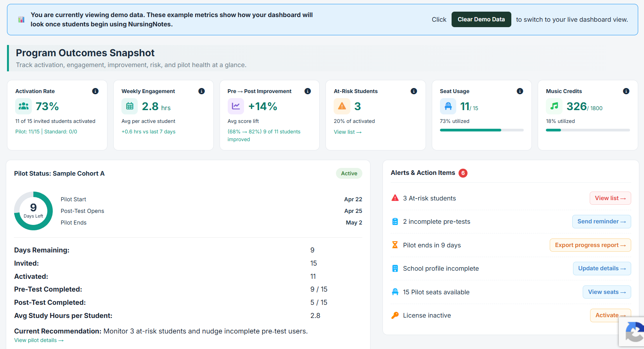This screenshot has height=349, width=644.
Task: Show info for At-Risk Students card
Action: click(x=414, y=91)
